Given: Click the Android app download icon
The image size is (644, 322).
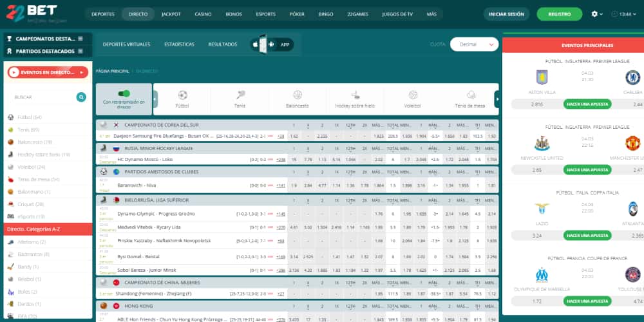Looking at the screenshot, I should [x=270, y=44].
